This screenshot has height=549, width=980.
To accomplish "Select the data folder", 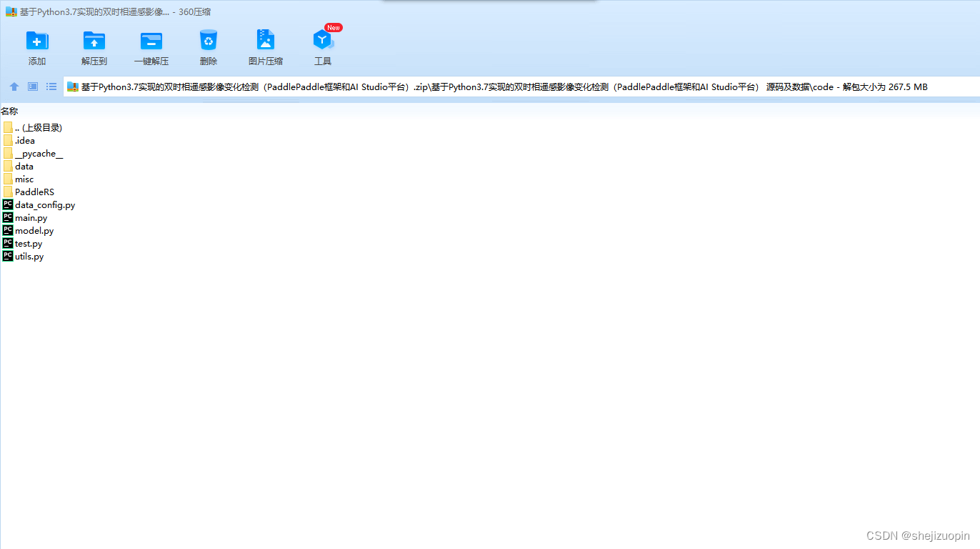I will click(19, 166).
